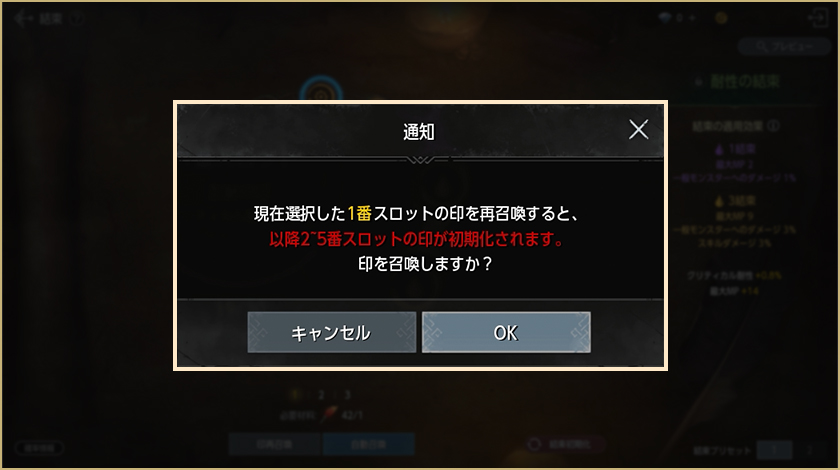Viewport: 840px width, 470px height.
Task: Confirm the seal summon with OK
Action: pos(506,332)
